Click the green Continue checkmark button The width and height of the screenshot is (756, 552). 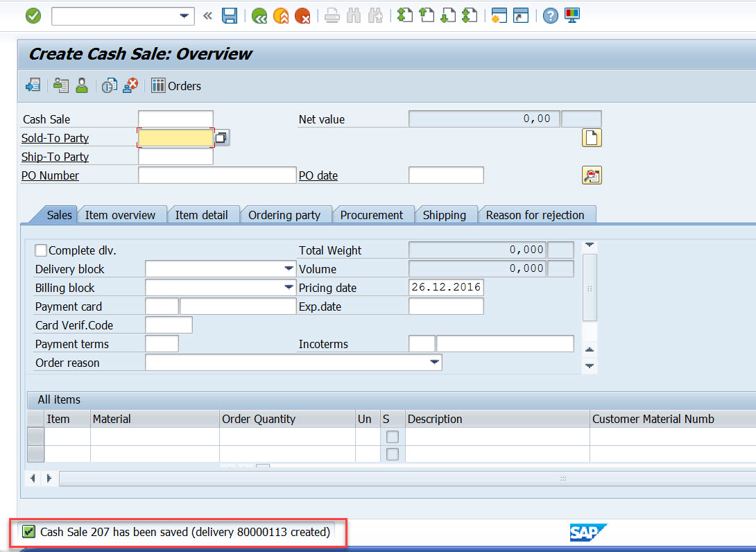click(x=33, y=15)
